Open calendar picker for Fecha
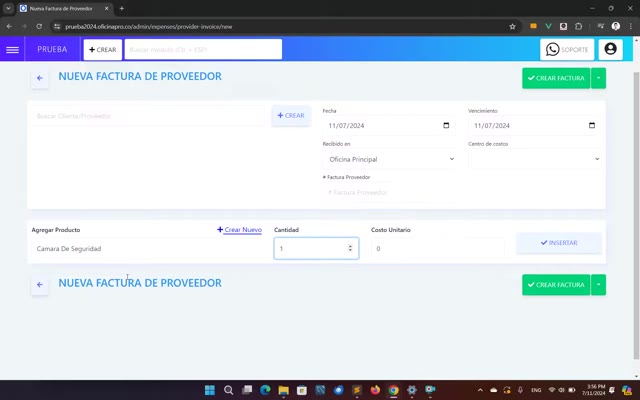 (x=446, y=125)
